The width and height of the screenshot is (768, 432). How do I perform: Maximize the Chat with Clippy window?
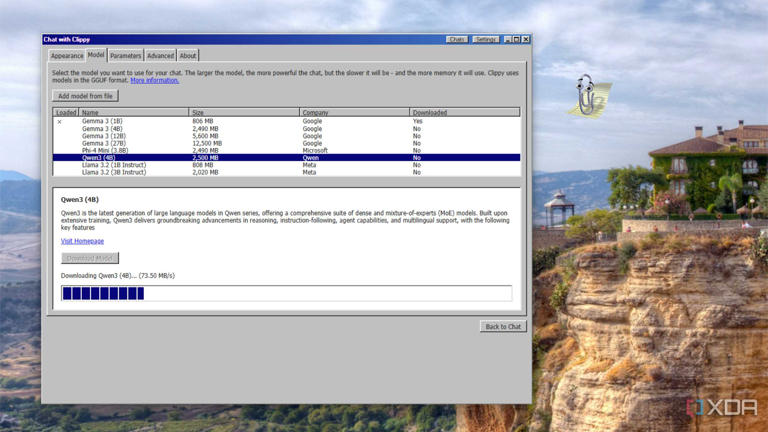click(517, 39)
